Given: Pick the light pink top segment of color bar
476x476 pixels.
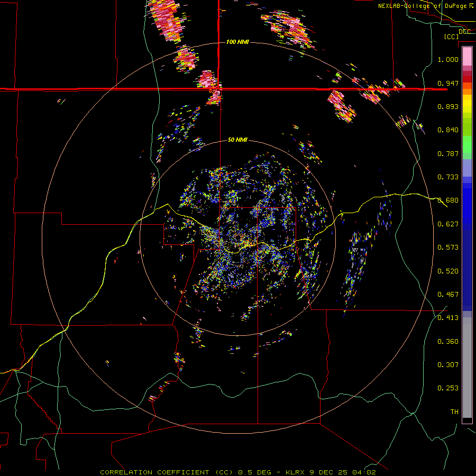Looking at the screenshot, I should (467, 56).
